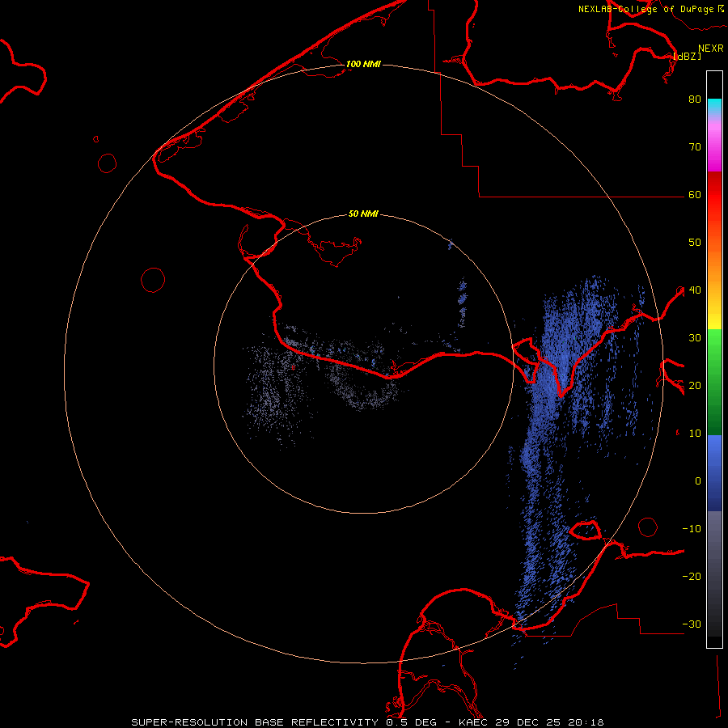Image resolution: width=728 pixels, height=728 pixels.
Task: Click the "20" value on the dBZ scale
Action: coord(695,385)
